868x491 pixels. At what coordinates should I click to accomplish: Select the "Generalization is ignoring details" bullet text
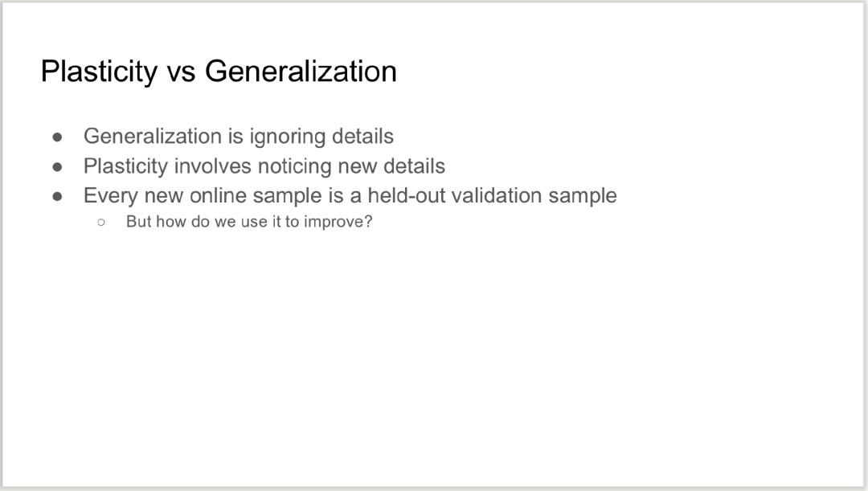[x=238, y=137]
